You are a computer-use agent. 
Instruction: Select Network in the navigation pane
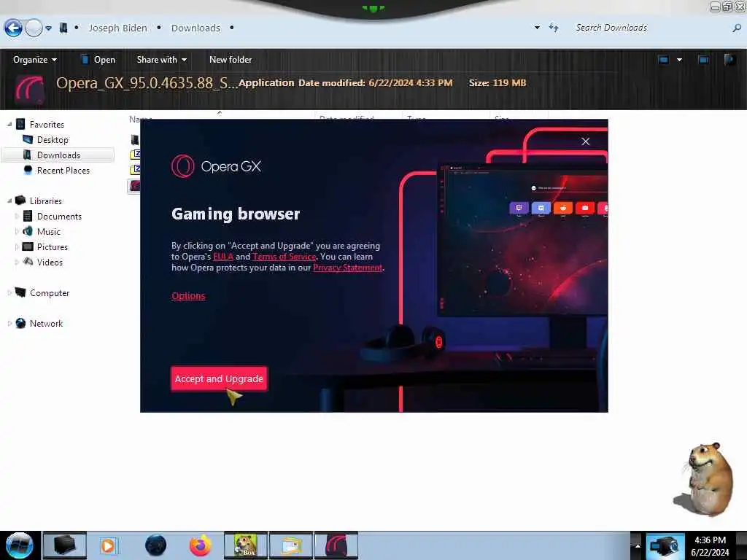[46, 323]
